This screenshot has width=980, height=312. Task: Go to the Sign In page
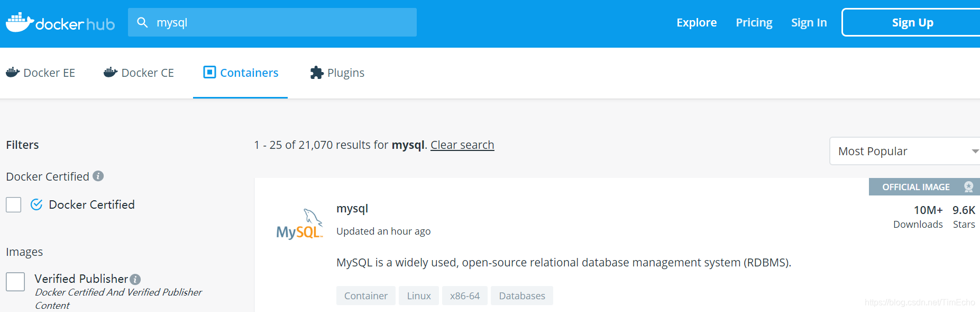tap(809, 23)
